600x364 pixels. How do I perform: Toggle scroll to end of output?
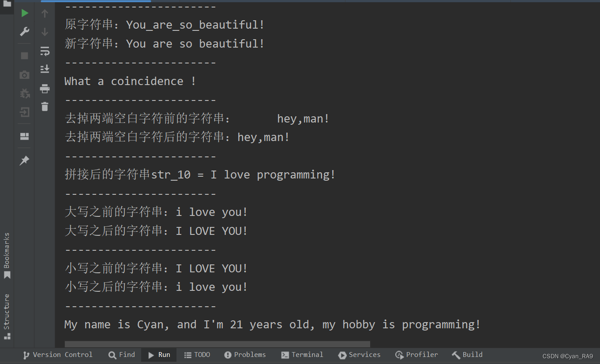(45, 69)
